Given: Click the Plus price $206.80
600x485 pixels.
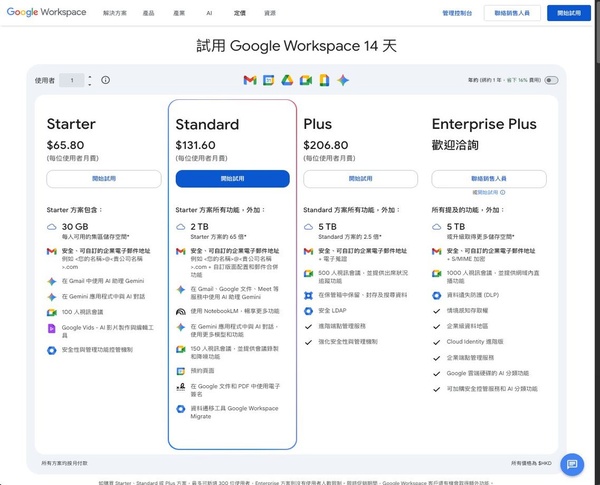Looking at the screenshot, I should [x=326, y=145].
